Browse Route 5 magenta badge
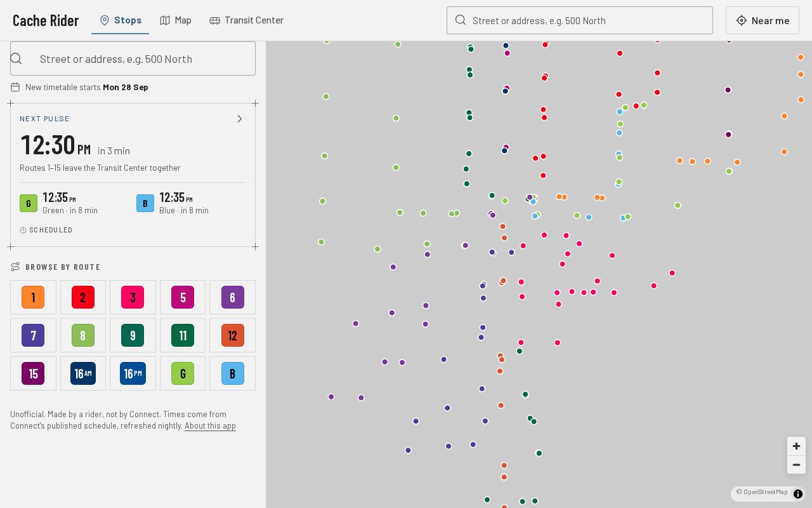 click(183, 297)
